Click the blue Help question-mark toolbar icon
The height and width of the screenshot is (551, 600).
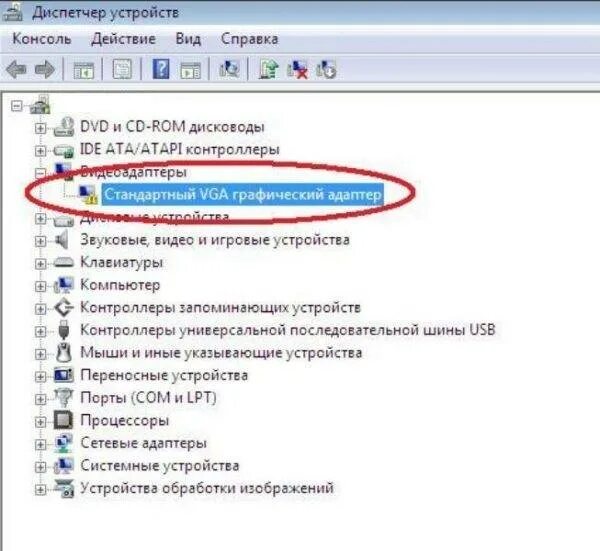[x=161, y=69]
